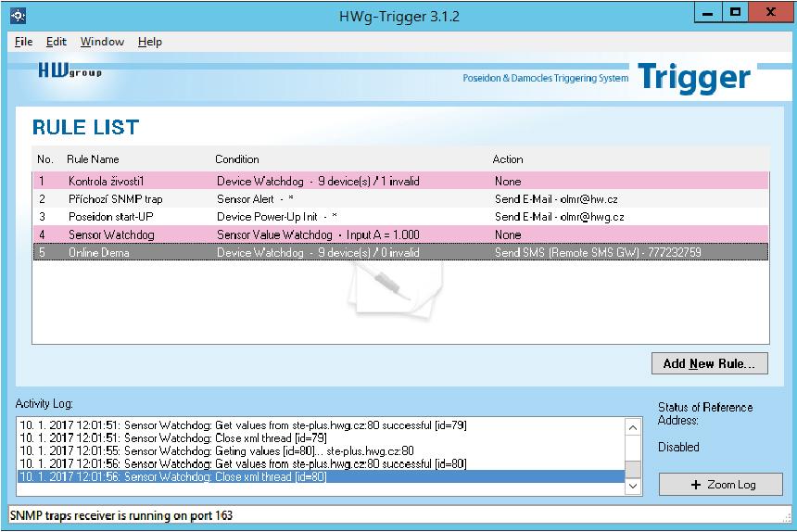Open the File menu
This screenshot has height=532, width=797.
23,42
